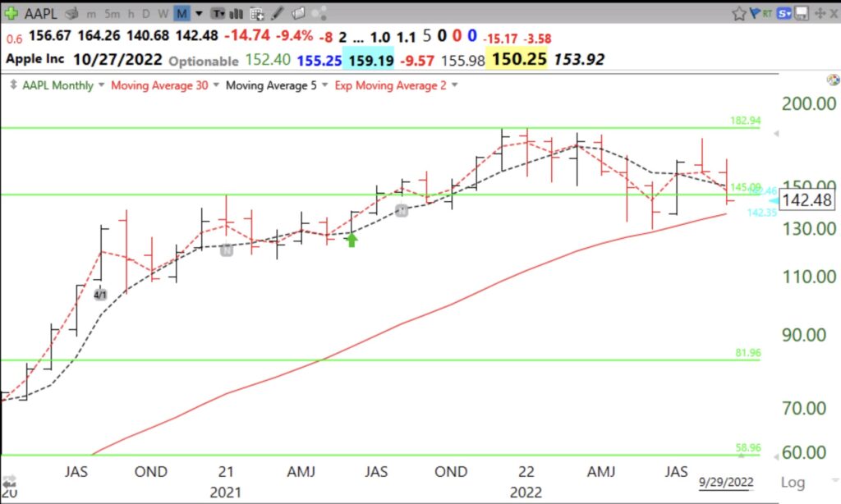
Task: Switch to hourly 'h' timeframe
Action: (x=131, y=14)
